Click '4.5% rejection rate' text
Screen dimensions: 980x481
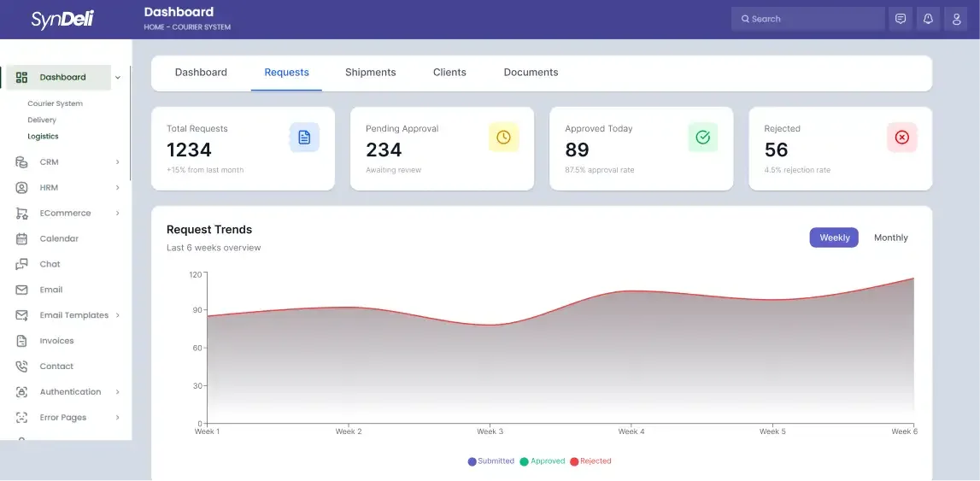(797, 170)
